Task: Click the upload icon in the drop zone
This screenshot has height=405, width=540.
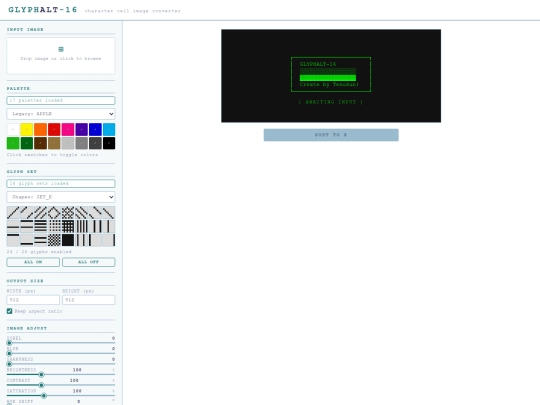Action: point(61,49)
